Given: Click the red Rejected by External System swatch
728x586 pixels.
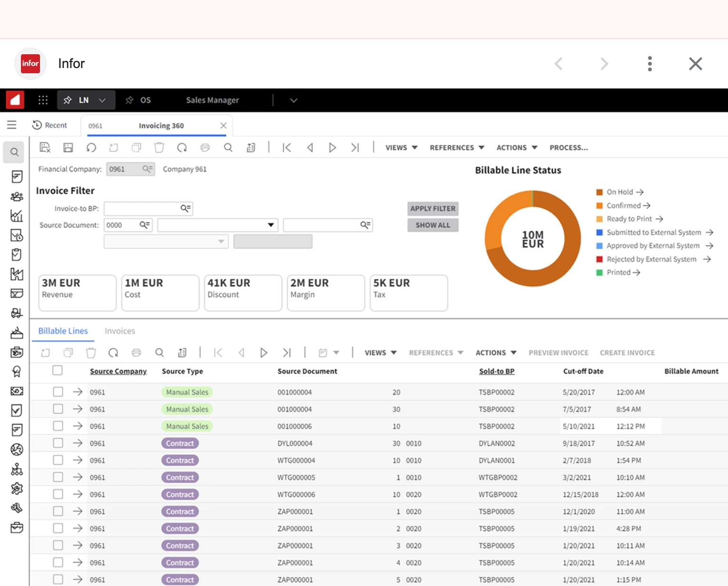Looking at the screenshot, I should click(600, 259).
